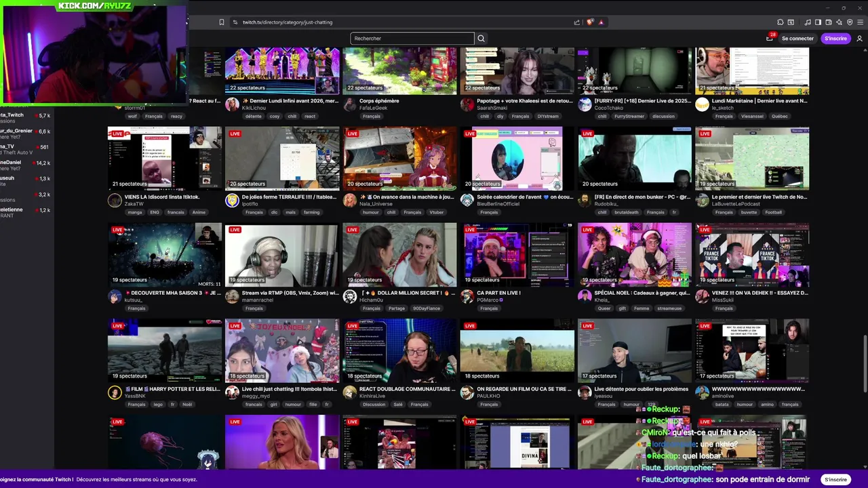Open the Brave Rewards triangle icon
868x488 pixels.
[601, 22]
